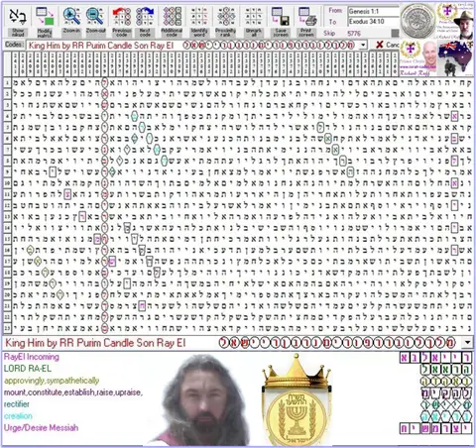Click the silver coin seal thumbnail
Viewport: 476px width, 448px height.
point(417,21)
